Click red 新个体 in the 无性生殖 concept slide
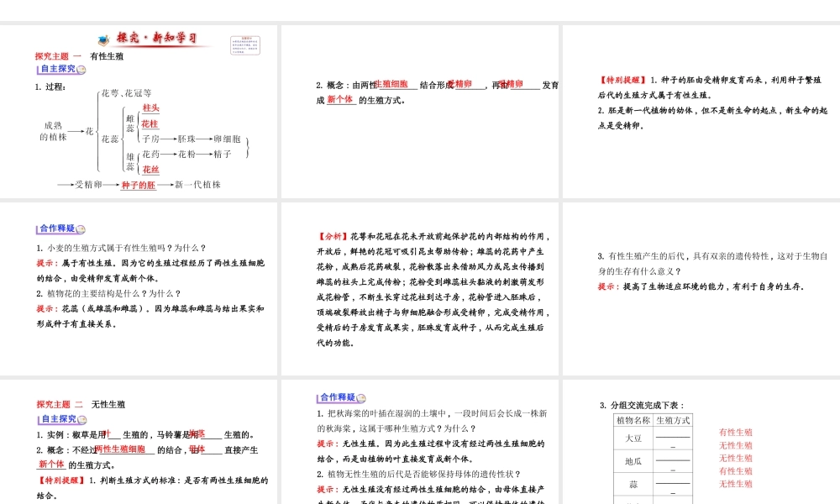Image resolution: width=840 pixels, height=504 pixels. 51,465
